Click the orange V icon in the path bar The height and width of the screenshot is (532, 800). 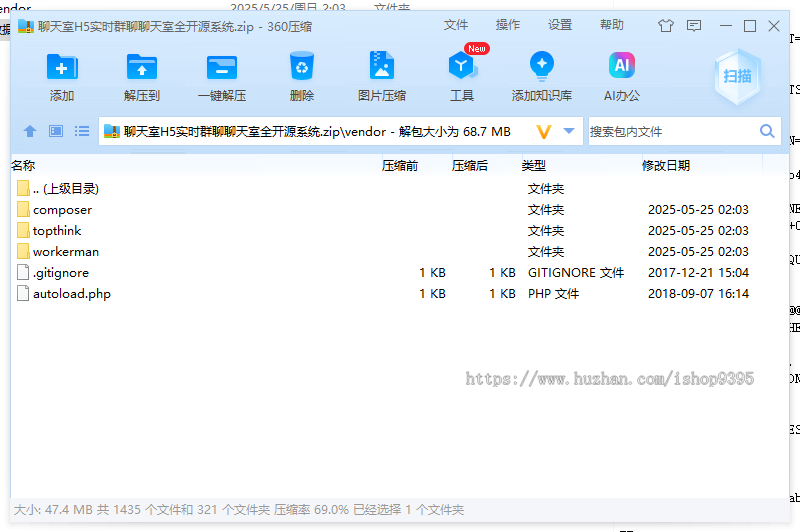click(544, 132)
